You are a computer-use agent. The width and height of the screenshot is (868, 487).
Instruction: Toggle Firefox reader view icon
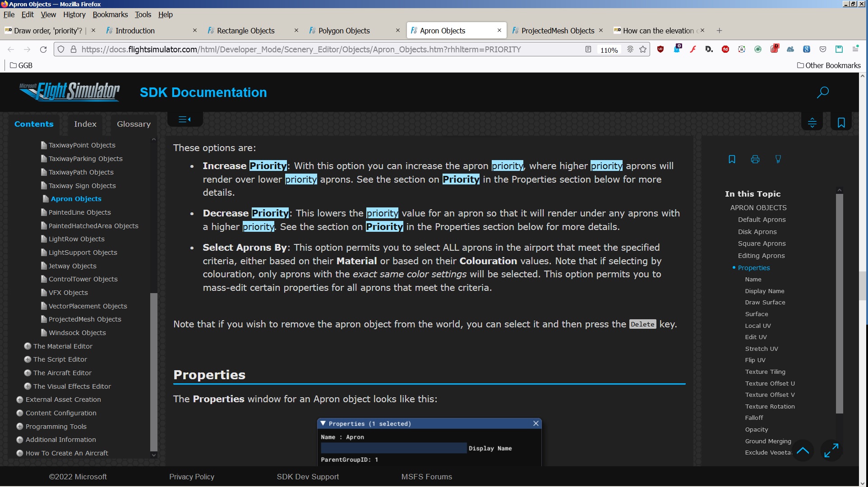(588, 50)
